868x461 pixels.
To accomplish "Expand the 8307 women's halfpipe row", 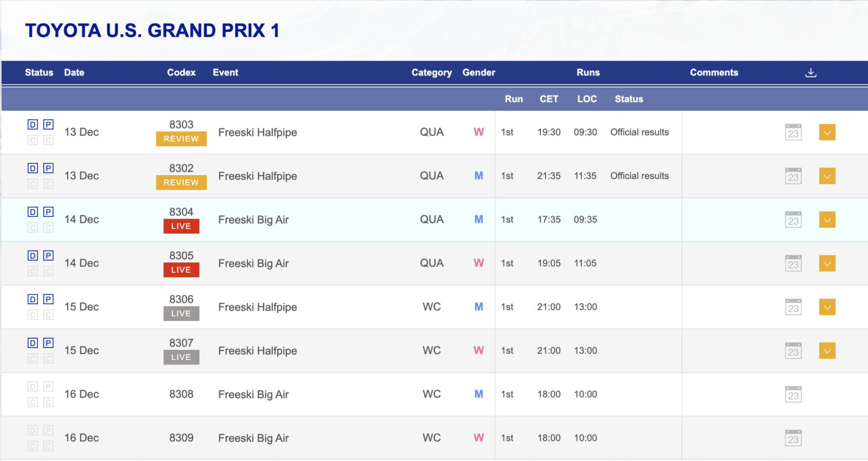I will coord(827,350).
